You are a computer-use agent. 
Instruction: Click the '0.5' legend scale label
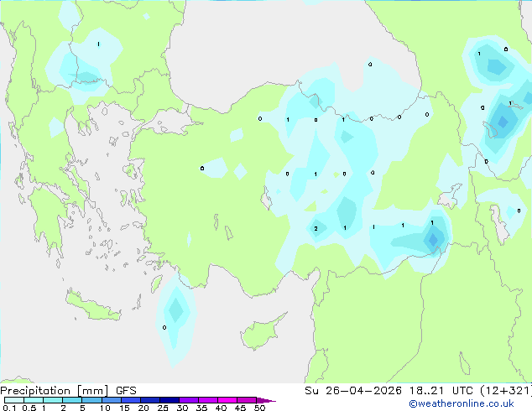[x=29, y=408]
